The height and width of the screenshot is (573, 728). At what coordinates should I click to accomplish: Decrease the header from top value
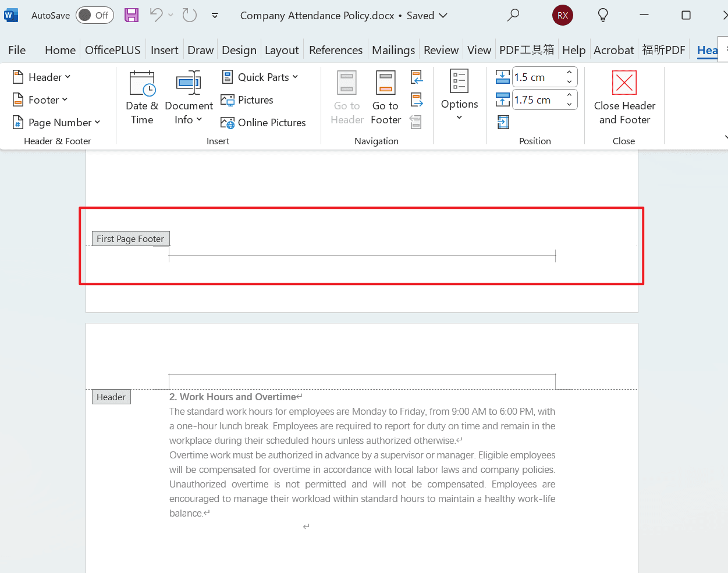569,81
